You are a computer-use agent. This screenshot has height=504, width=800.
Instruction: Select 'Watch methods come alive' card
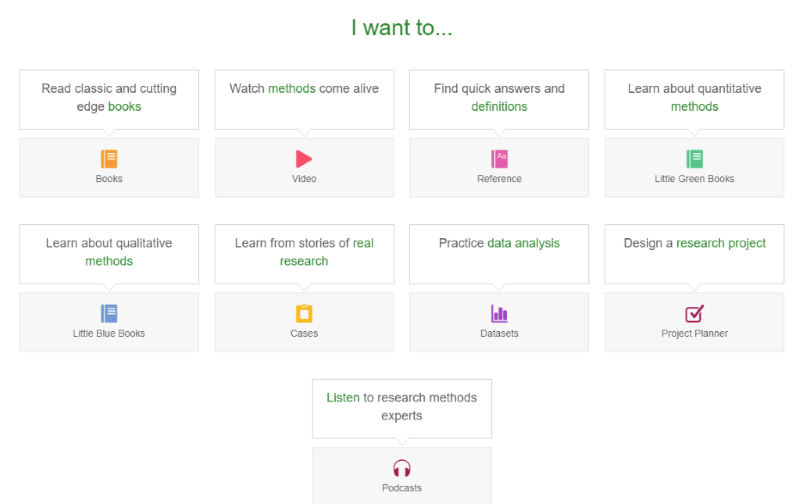pyautogui.click(x=304, y=98)
